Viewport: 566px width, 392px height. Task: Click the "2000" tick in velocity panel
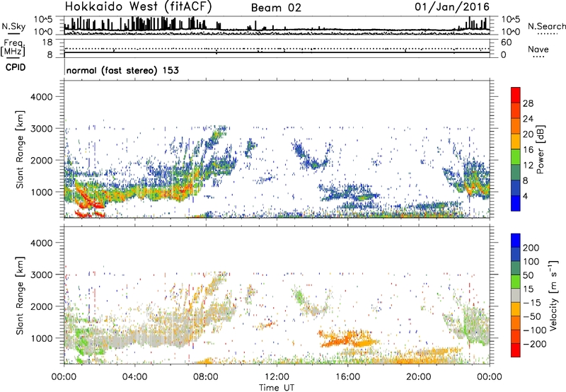42,306
